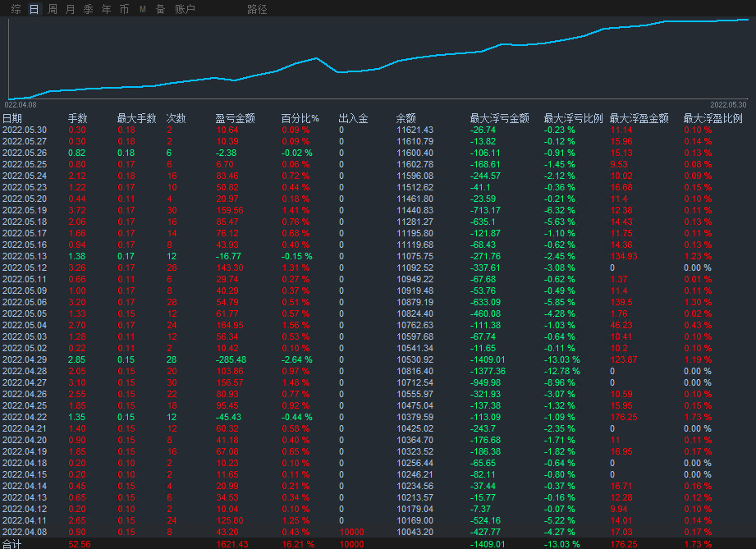This screenshot has height=549, width=756.
Task: Click the 路径 path label
Action: pos(257,9)
